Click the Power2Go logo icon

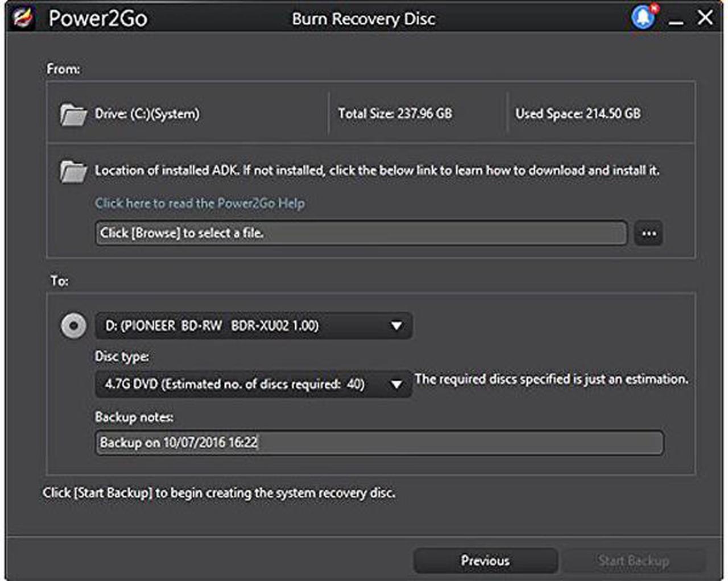24,18
